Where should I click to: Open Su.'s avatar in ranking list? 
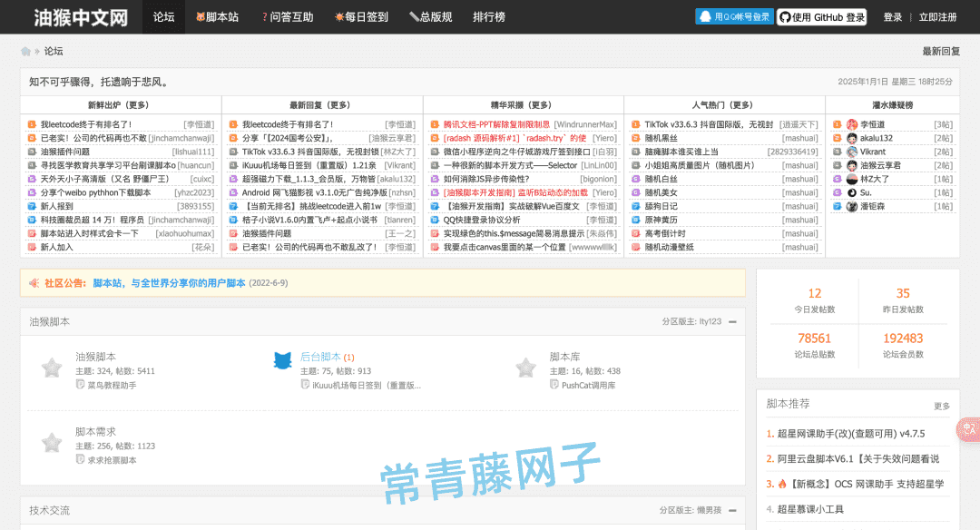(852, 192)
